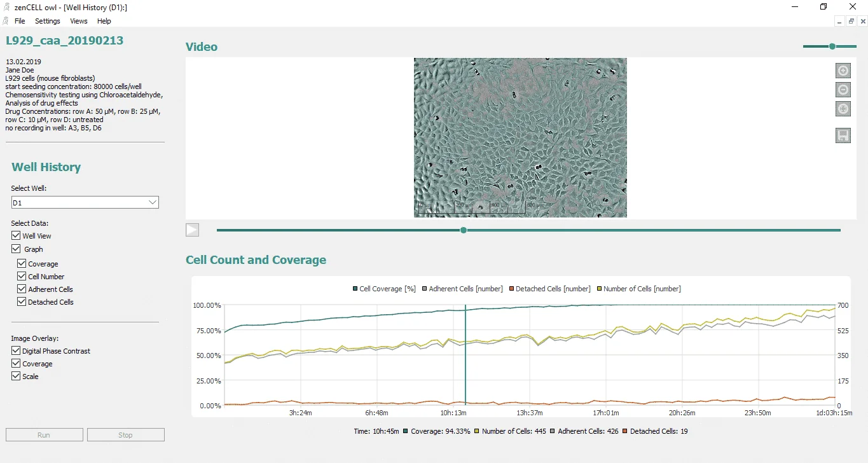Click the video timeline slider handle

464,230
